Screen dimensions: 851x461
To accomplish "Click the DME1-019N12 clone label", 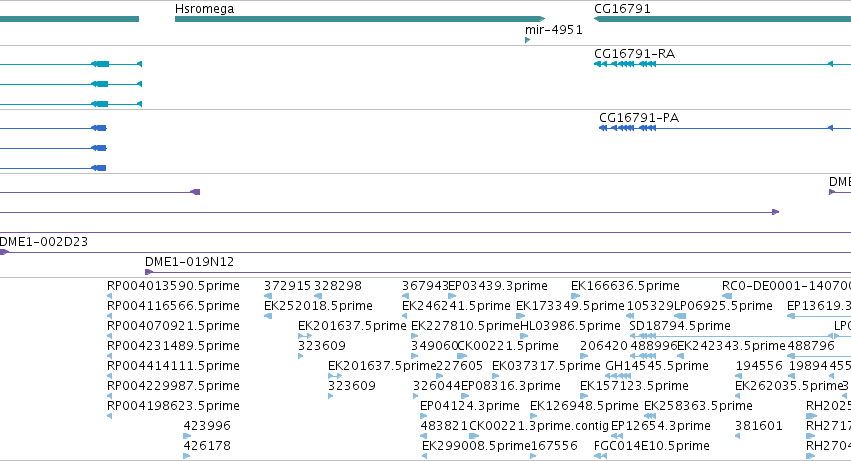I will click(x=189, y=262).
